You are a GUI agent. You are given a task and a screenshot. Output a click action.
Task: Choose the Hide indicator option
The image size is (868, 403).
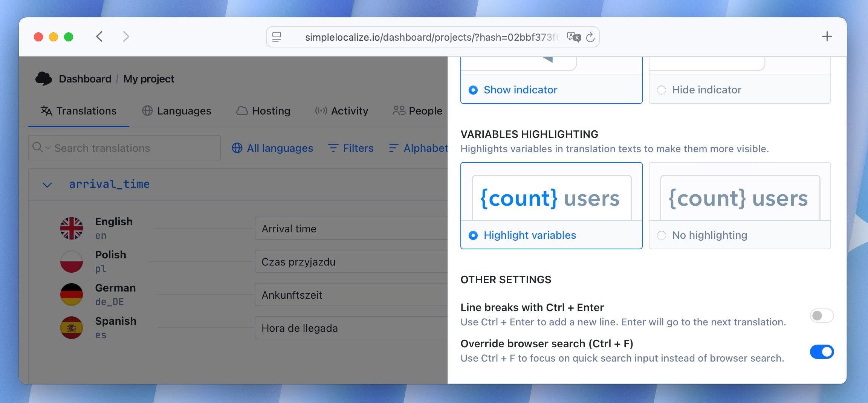(x=662, y=90)
